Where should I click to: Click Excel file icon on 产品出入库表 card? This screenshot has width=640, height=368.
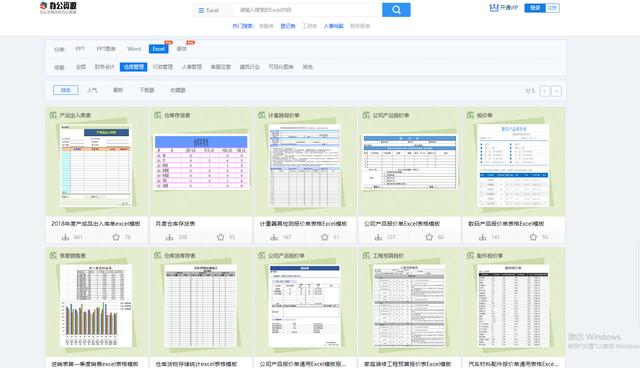53,115
